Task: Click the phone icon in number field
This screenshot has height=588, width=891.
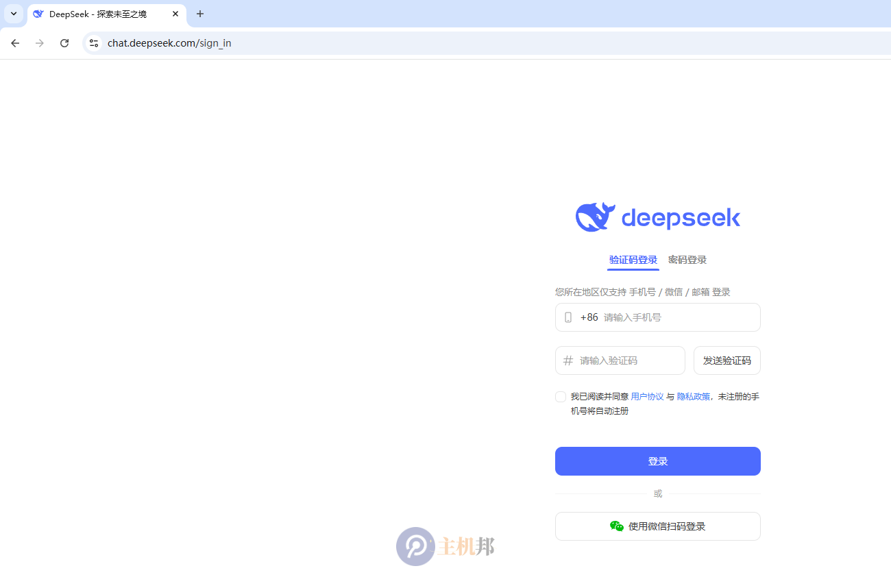Action: pyautogui.click(x=568, y=317)
